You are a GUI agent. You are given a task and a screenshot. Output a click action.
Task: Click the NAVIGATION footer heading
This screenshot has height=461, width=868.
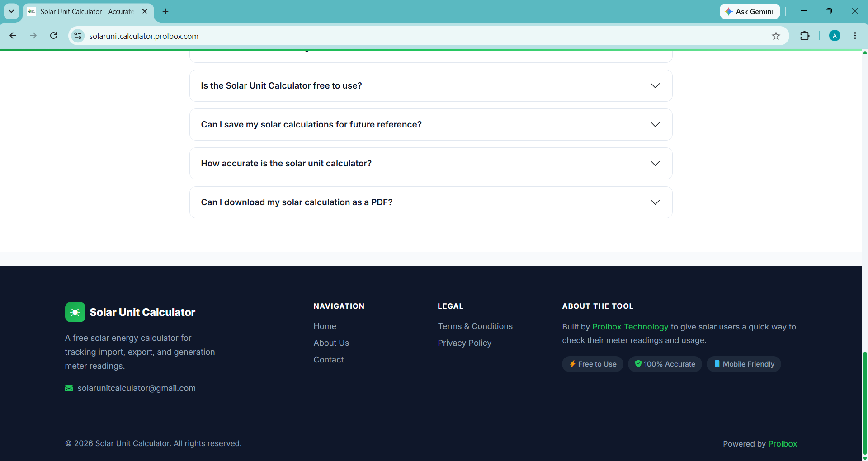(339, 306)
